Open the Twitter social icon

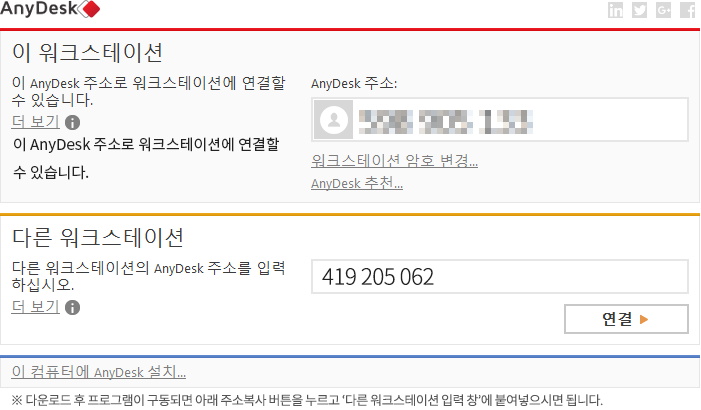click(639, 10)
